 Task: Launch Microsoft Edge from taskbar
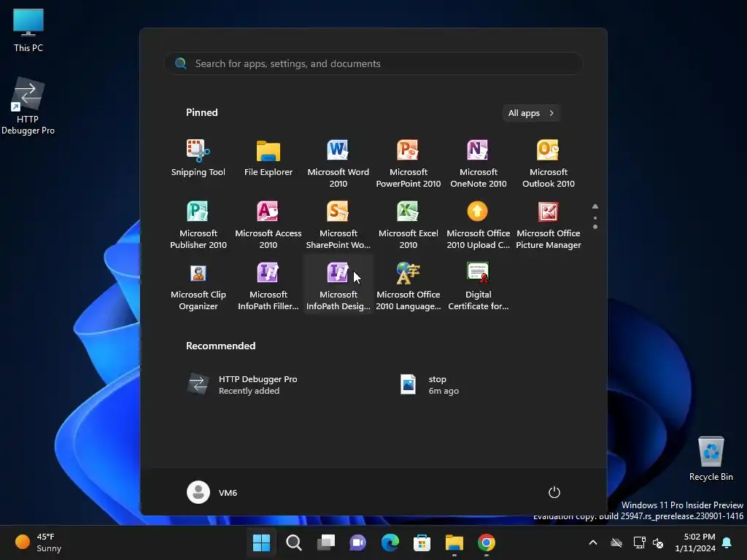[x=390, y=542]
